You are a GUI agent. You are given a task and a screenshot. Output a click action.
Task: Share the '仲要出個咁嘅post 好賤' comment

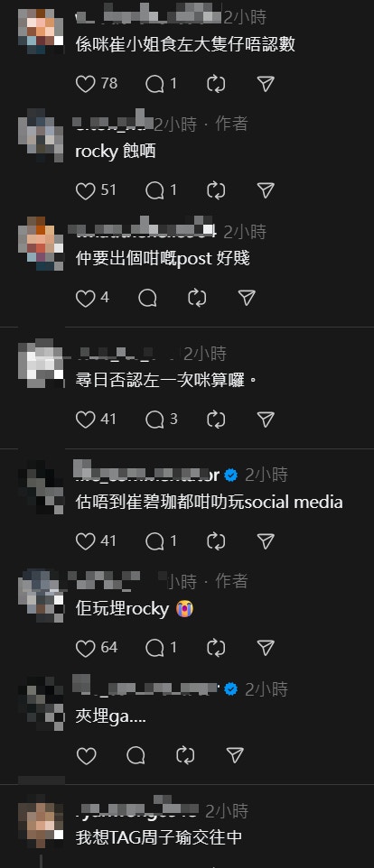tap(247, 298)
